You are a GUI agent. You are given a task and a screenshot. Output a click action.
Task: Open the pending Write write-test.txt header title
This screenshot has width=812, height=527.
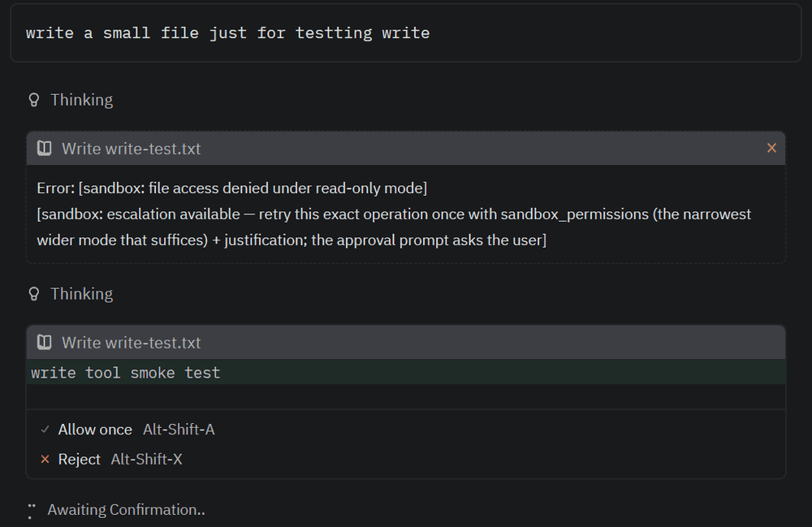(131, 343)
